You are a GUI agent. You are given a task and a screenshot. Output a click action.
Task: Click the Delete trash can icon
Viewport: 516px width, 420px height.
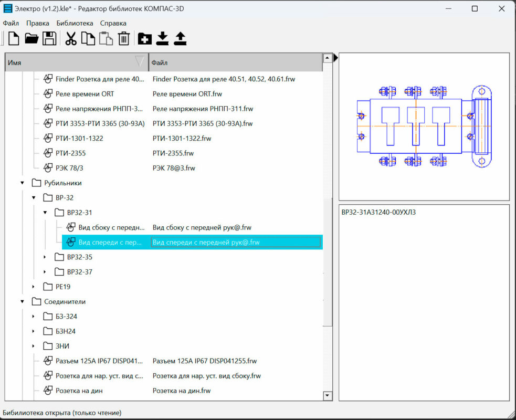pos(124,38)
